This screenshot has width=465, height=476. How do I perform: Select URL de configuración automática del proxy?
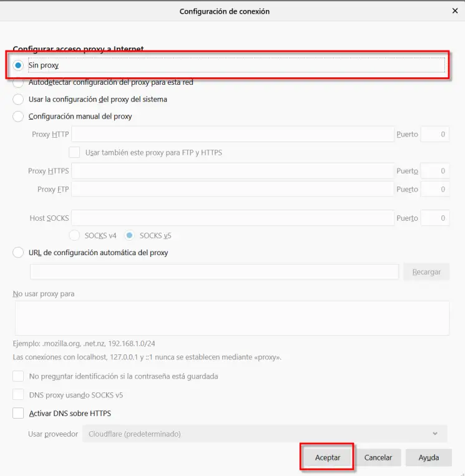(18, 253)
